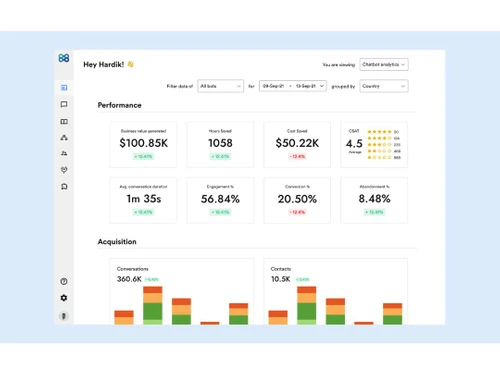Screen dimensions: 500x375
Task: Open the help question-mark icon
Action: coord(64,281)
